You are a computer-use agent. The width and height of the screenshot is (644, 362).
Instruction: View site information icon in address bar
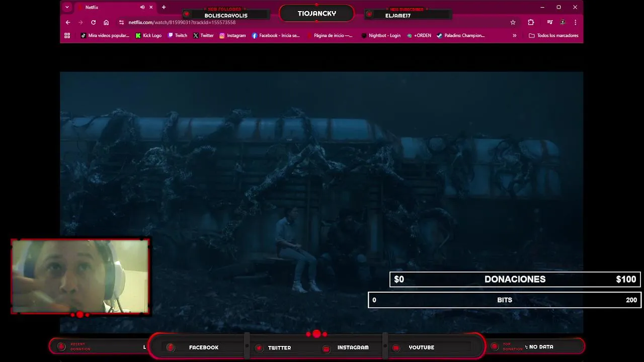click(x=121, y=22)
